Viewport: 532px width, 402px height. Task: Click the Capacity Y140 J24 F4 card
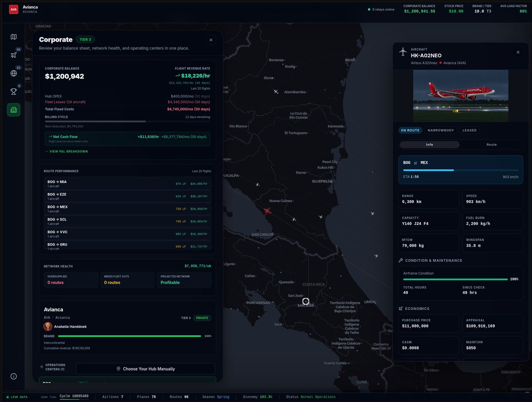point(429,221)
